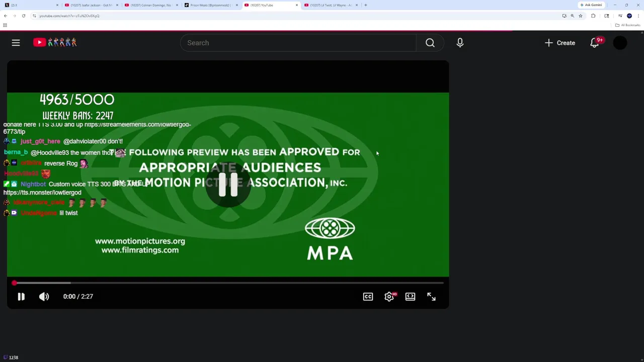Go forward in browser history
Viewport: 644px width, 362px height.
tap(14, 16)
